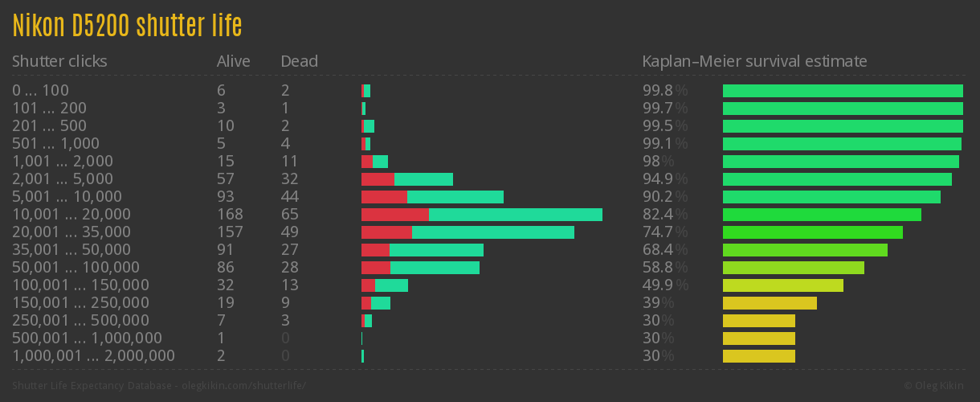Click the dead count 65

click(x=289, y=215)
